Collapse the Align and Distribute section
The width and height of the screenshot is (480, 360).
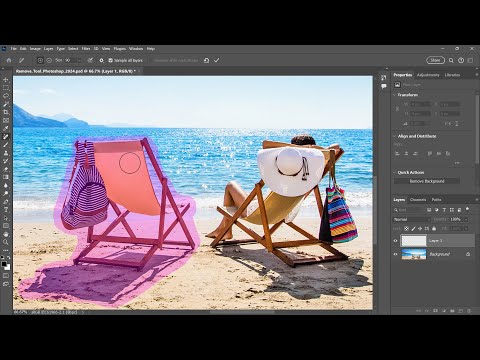pyautogui.click(x=394, y=136)
